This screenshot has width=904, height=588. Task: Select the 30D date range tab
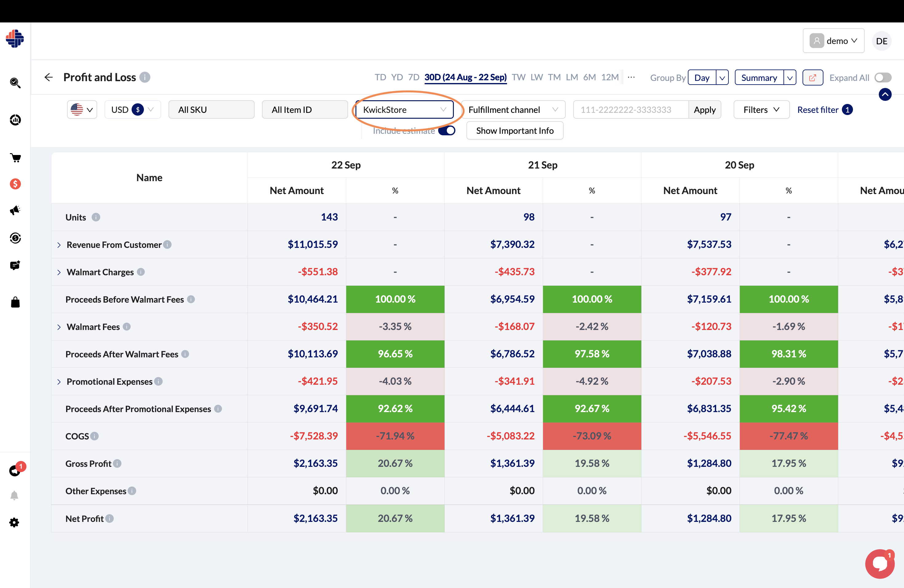tap(465, 77)
